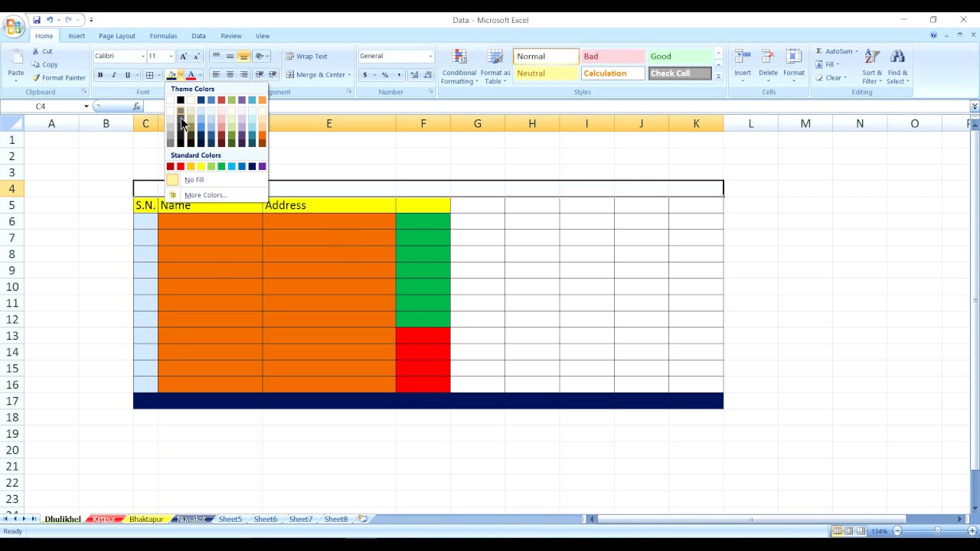Viewport: 980px width, 551px height.
Task: Apply the Good cell style
Action: click(x=680, y=57)
